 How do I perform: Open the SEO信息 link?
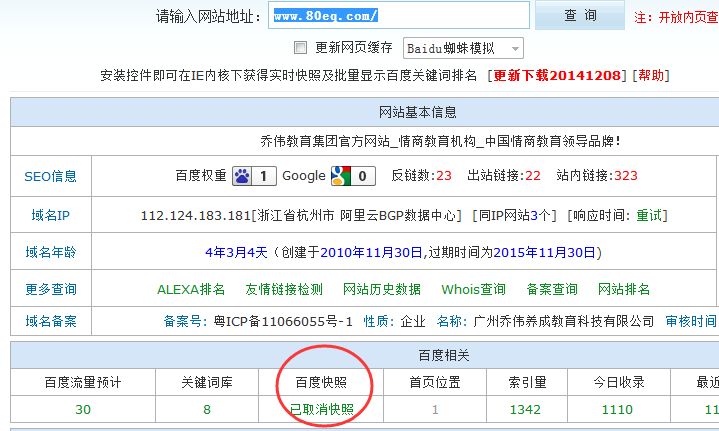tap(50, 177)
